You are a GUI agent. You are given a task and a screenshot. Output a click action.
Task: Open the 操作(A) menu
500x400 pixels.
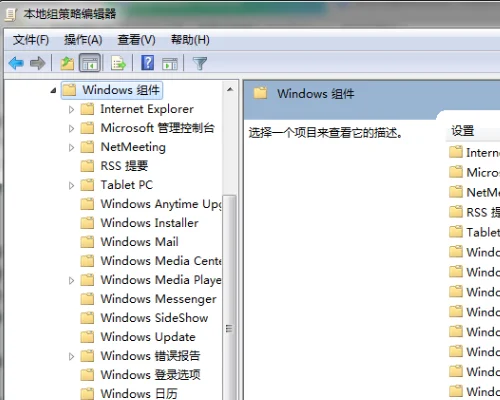click(x=83, y=40)
